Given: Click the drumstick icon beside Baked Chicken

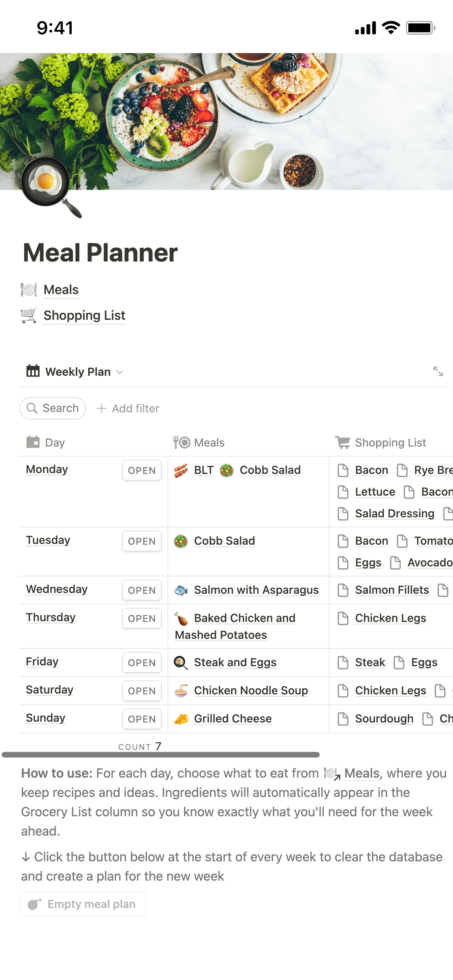Looking at the screenshot, I should click(x=181, y=618).
